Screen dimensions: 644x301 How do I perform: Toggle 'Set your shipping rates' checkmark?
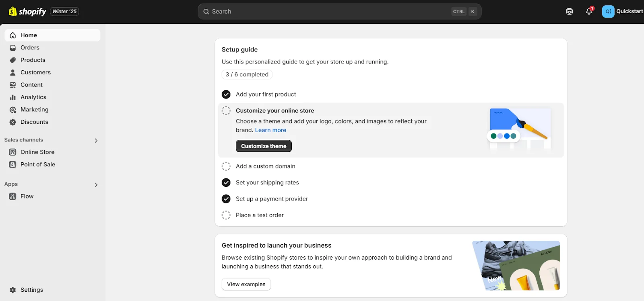coord(226,183)
